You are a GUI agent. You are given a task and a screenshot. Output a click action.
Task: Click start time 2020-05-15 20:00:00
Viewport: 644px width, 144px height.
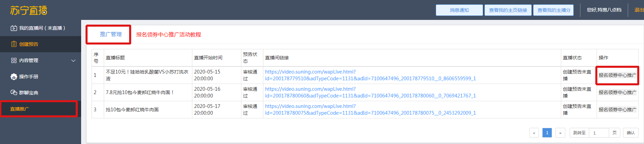click(x=207, y=75)
